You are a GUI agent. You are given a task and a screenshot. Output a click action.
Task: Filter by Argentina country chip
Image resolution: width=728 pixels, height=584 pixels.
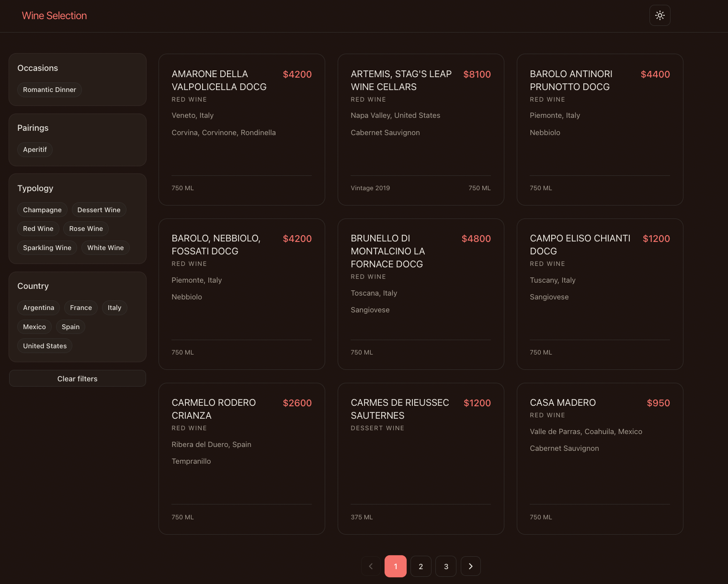39,308
